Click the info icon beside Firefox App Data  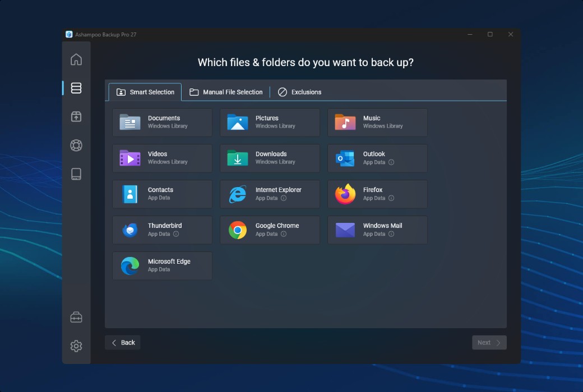click(391, 198)
